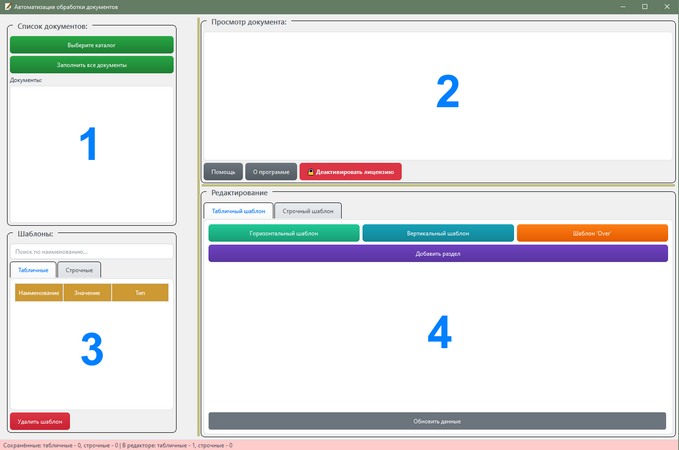Click the orange Шаблон 'Over' button
Image resolution: width=679 pixels, height=450 pixels.
pos(592,233)
